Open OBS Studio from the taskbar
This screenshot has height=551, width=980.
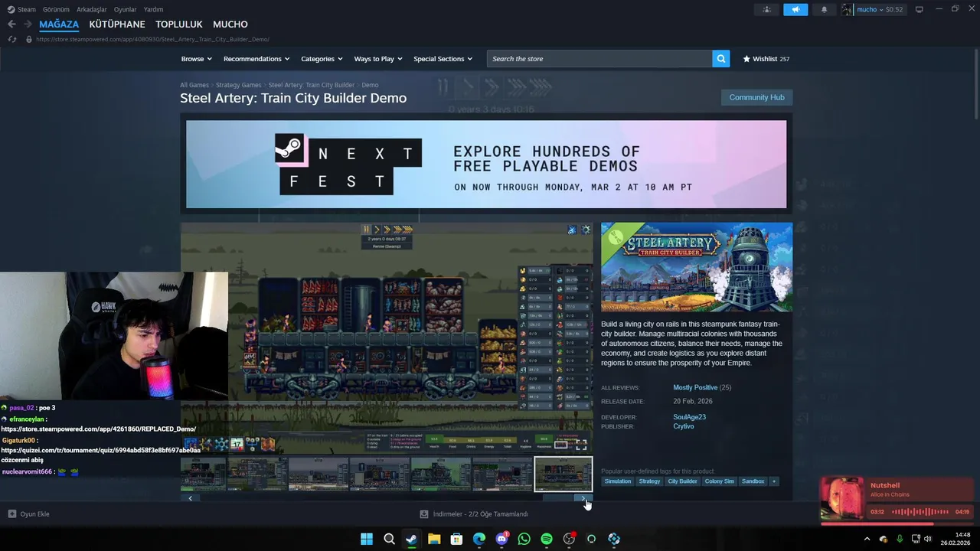[x=569, y=539]
